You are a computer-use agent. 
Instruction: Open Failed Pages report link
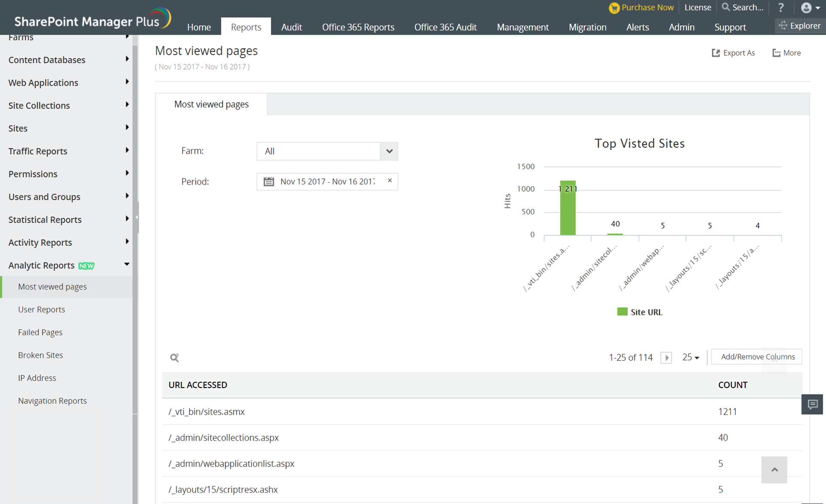click(40, 332)
